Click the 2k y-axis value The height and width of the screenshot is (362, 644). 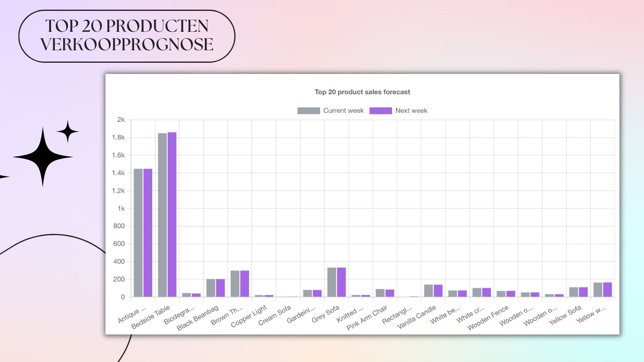click(x=121, y=119)
